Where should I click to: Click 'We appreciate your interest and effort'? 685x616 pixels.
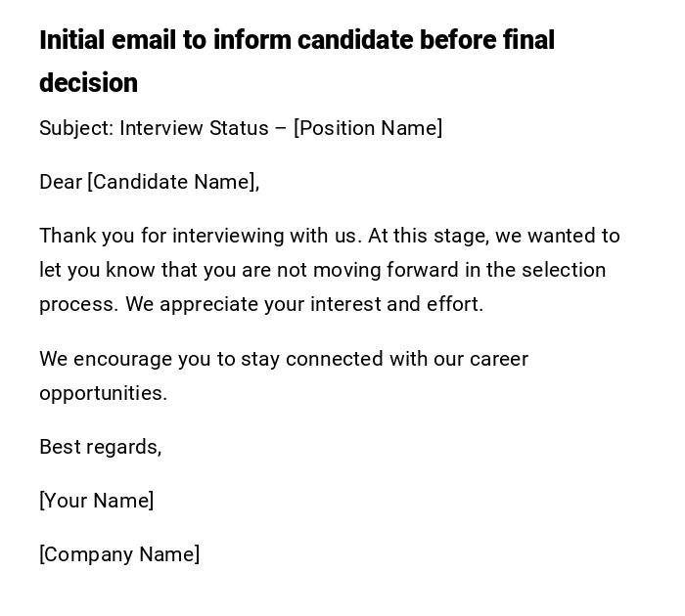click(304, 304)
